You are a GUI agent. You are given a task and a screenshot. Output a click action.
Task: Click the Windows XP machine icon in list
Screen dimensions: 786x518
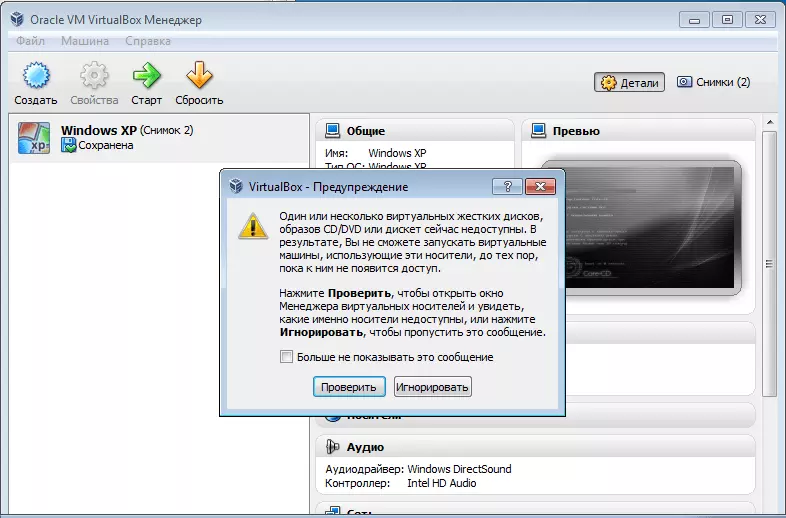pyautogui.click(x=34, y=137)
